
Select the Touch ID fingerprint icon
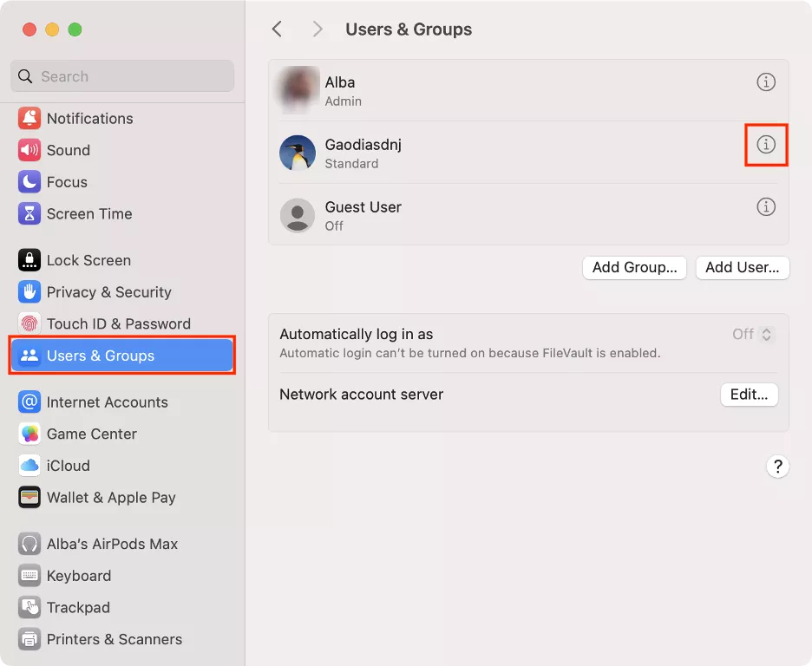tap(30, 323)
